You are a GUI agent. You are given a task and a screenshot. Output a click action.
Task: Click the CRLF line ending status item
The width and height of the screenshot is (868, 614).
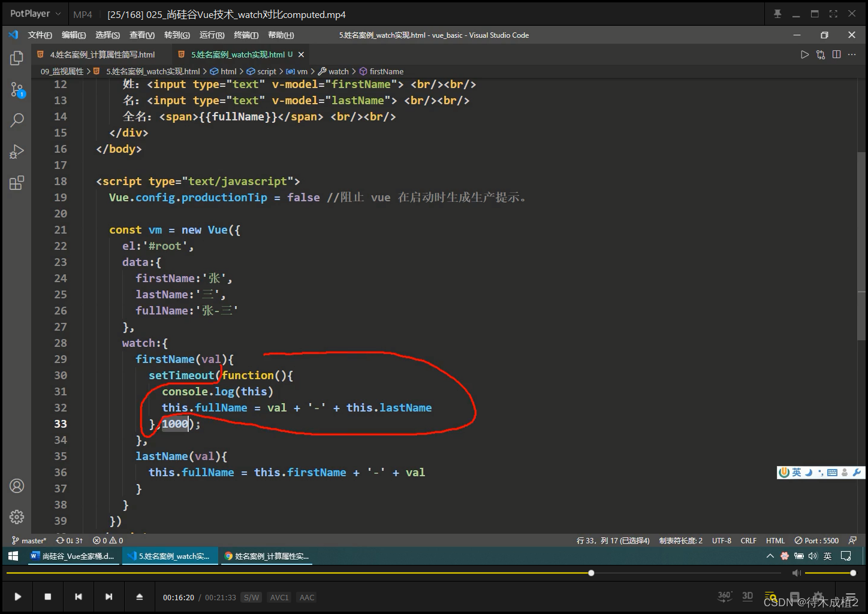click(x=748, y=540)
